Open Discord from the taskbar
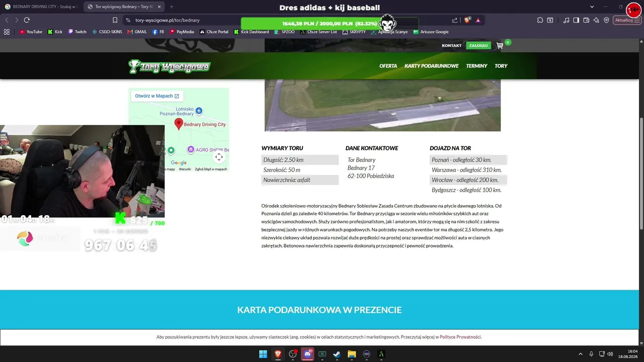The height and width of the screenshot is (362, 644). tap(307, 354)
